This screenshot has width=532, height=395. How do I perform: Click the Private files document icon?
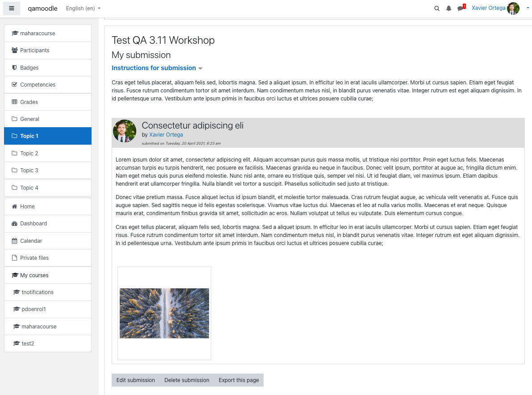14,258
